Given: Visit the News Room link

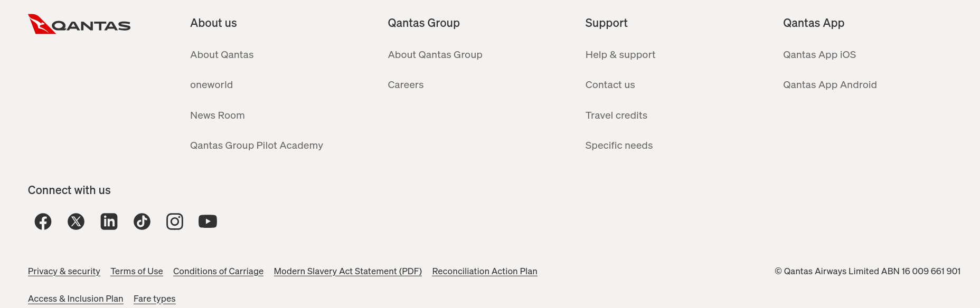Looking at the screenshot, I should pos(217,115).
